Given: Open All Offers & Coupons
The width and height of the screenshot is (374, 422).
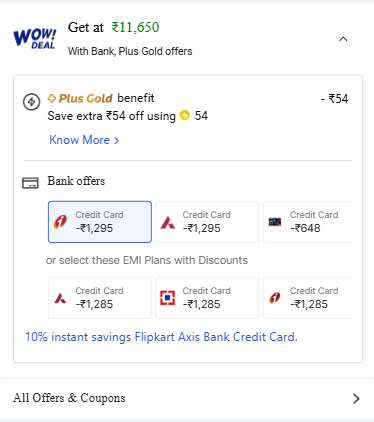Looking at the screenshot, I should coord(187,398).
